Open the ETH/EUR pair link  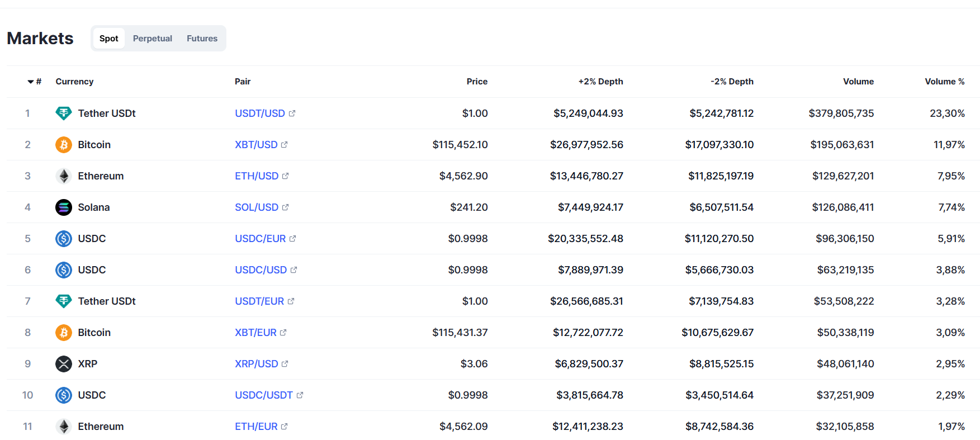pyautogui.click(x=256, y=427)
